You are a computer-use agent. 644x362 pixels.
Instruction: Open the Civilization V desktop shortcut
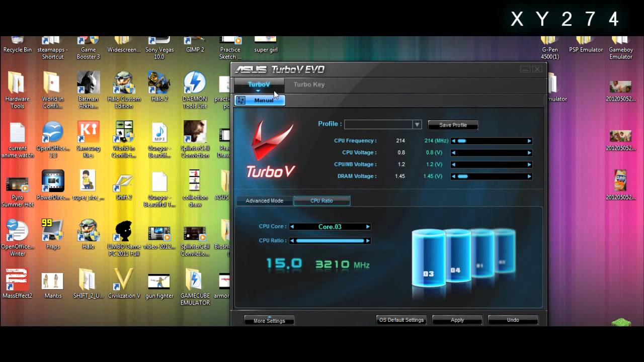tap(123, 284)
